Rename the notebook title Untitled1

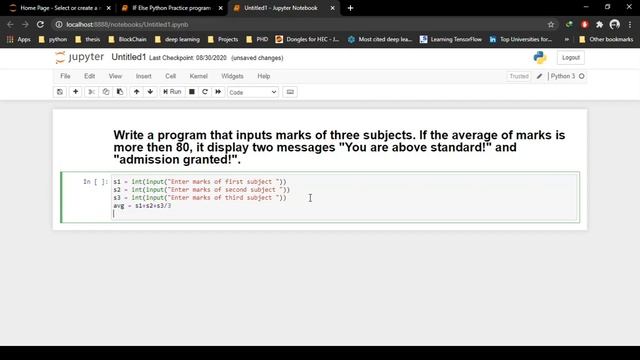[x=129, y=57]
